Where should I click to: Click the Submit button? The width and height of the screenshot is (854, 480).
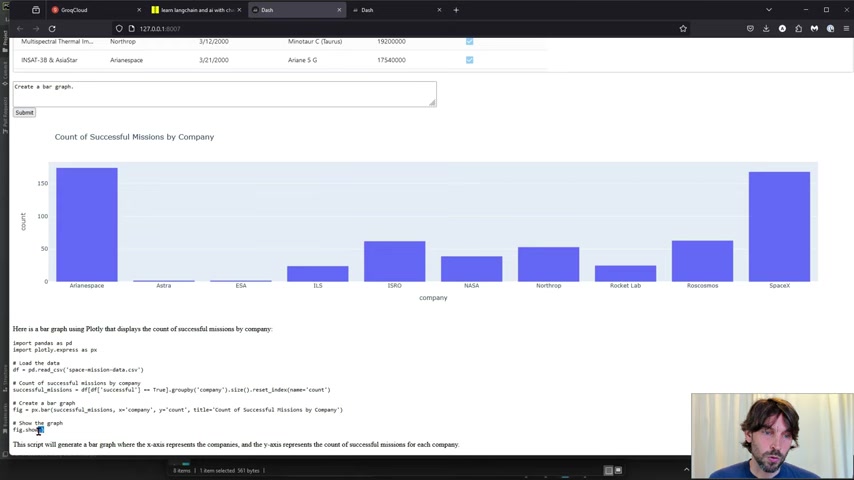pyautogui.click(x=25, y=112)
